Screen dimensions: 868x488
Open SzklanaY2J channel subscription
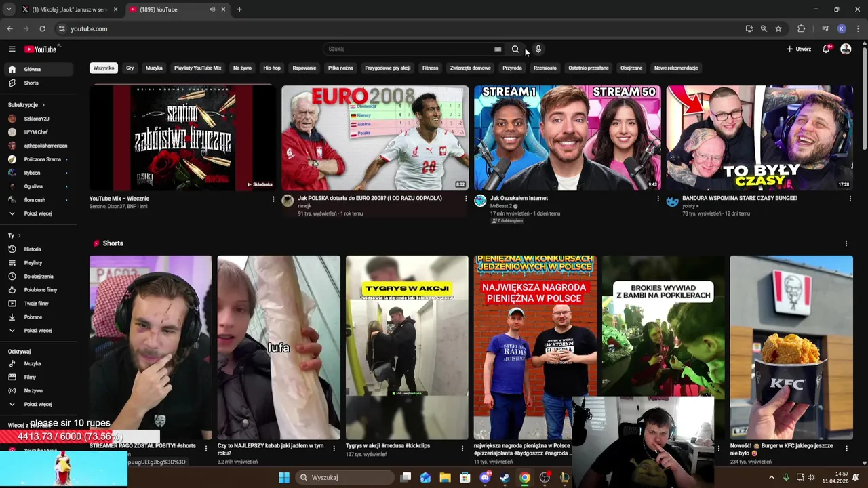pyautogui.click(x=39, y=119)
